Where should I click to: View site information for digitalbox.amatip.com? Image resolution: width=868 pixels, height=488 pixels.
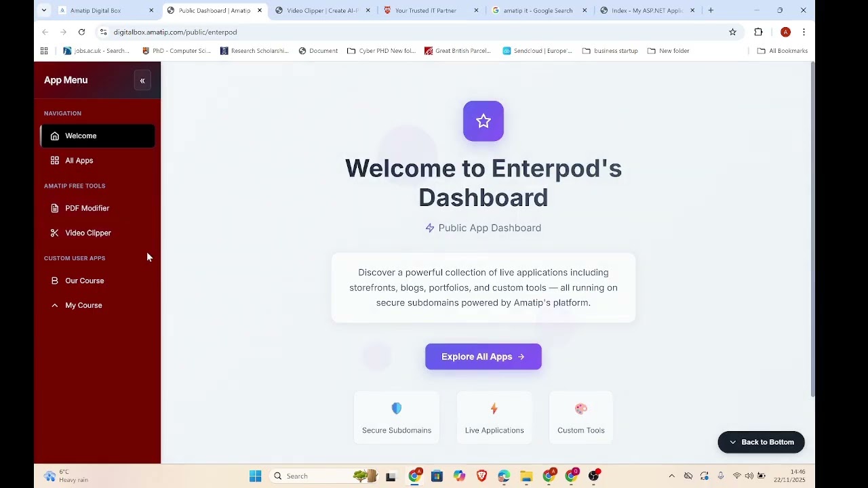[103, 32]
